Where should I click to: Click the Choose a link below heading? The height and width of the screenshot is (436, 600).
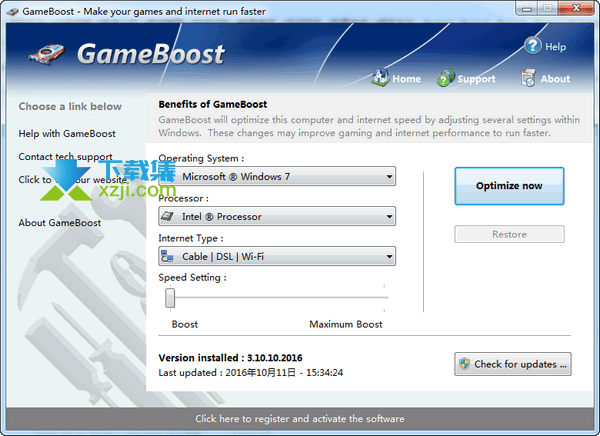click(70, 106)
